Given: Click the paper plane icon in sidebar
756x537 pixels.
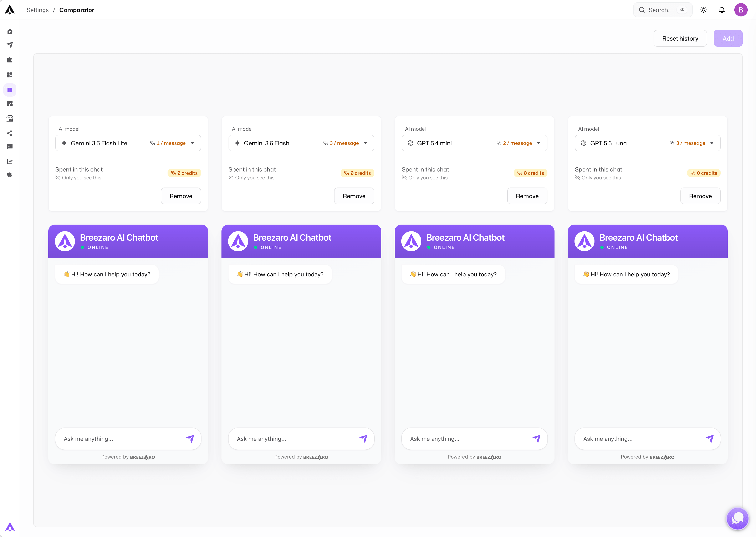Looking at the screenshot, I should 10,45.
